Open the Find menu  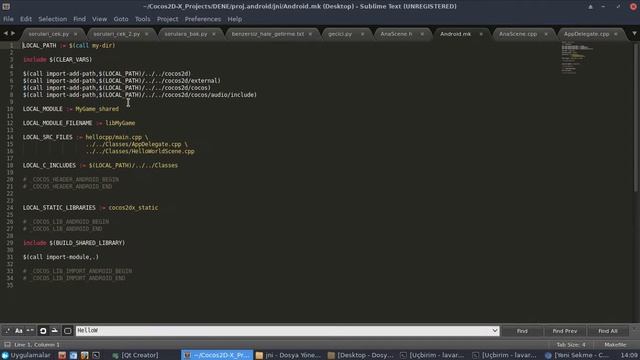point(80,19)
